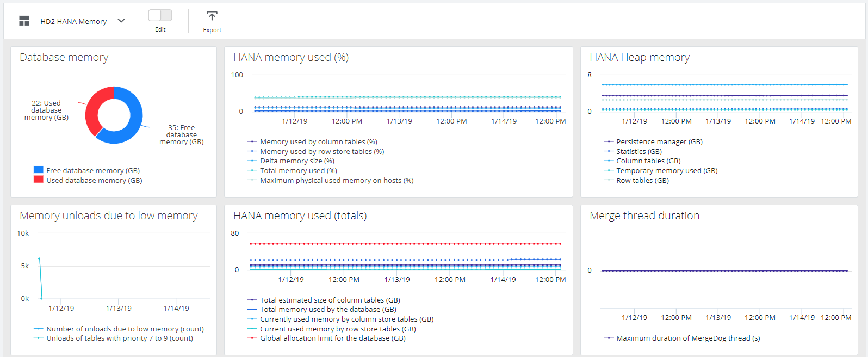
Task: Click the 22: Used database memory label
Action: (x=46, y=110)
